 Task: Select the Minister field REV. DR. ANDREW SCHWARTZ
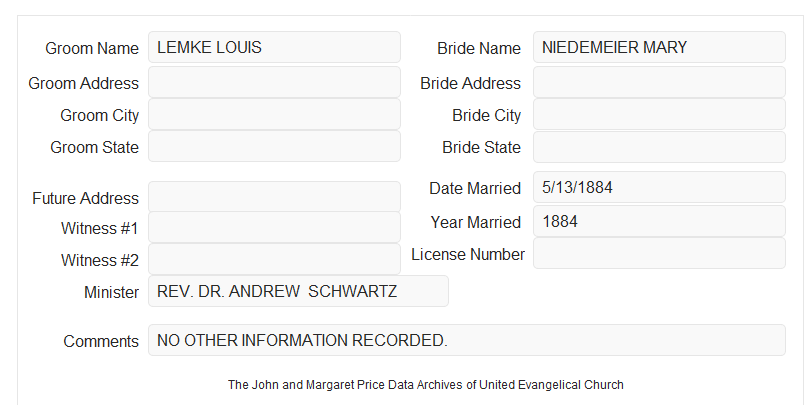298,291
